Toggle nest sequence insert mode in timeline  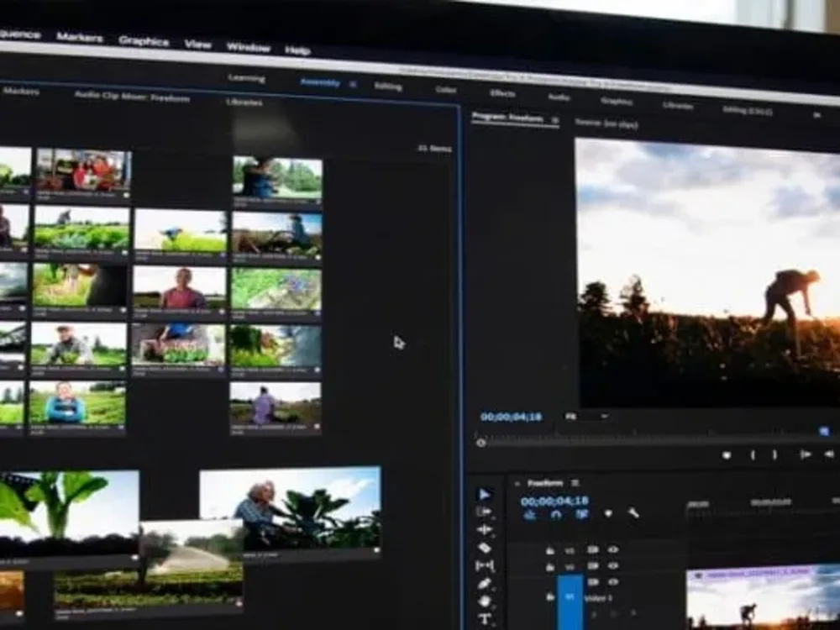click(530, 514)
